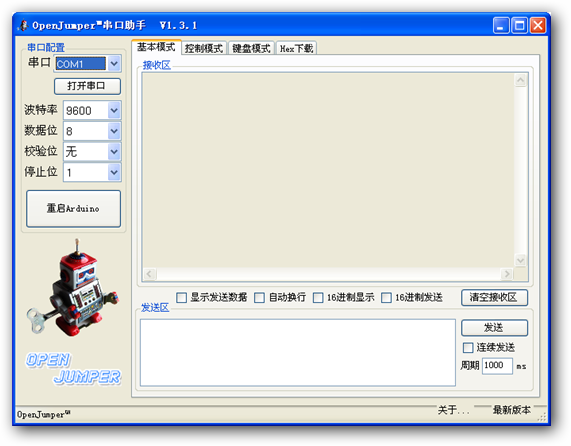Click the OpenJumper title bar app icon
This screenshot has height=446, width=571.
23,25
